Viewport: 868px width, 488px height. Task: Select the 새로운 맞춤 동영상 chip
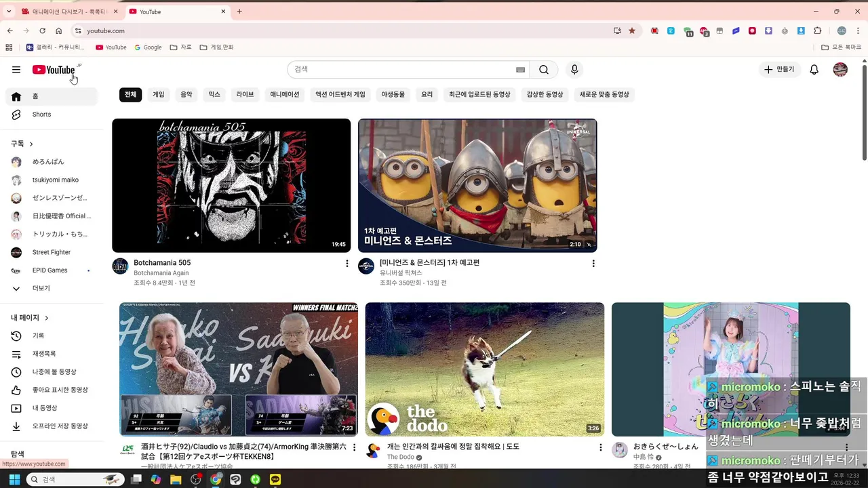pos(604,95)
